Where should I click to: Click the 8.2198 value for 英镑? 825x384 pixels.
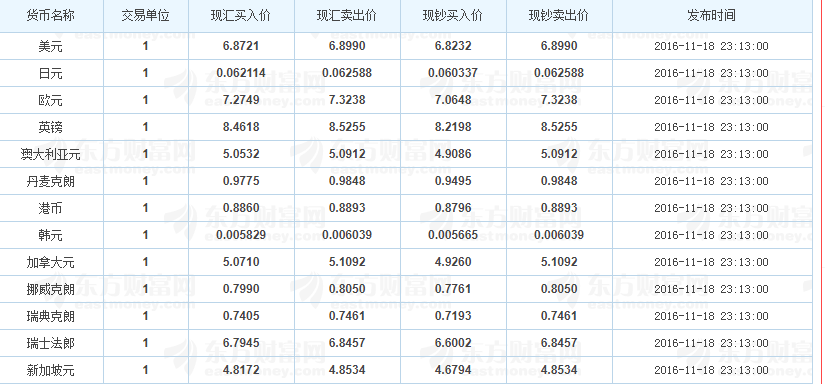pyautogui.click(x=453, y=127)
